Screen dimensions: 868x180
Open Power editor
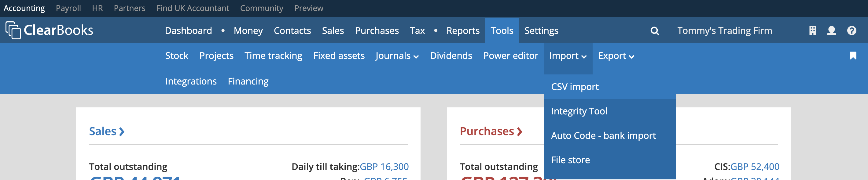coord(510,56)
